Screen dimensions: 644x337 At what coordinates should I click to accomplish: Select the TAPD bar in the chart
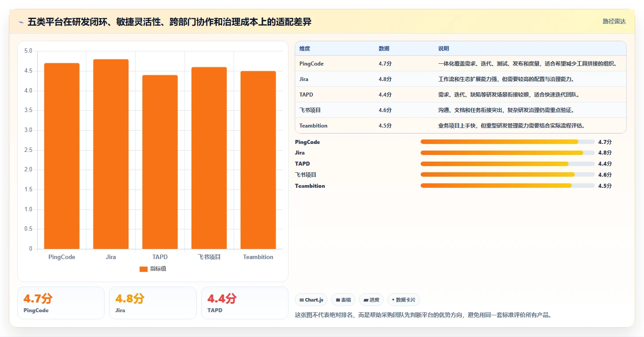[160, 162]
